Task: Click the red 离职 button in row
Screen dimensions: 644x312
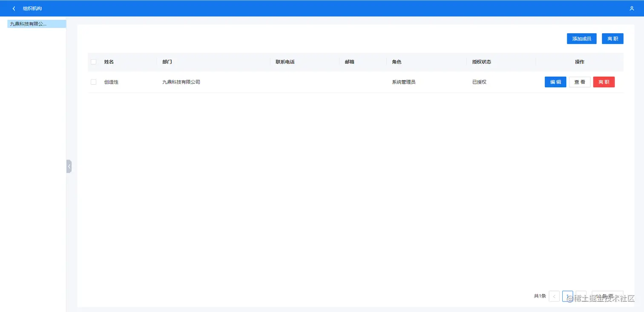Action: pos(604,82)
